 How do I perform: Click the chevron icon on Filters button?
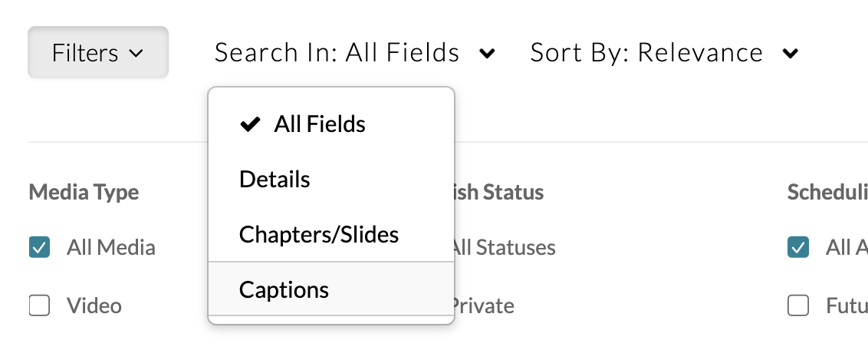click(x=136, y=53)
